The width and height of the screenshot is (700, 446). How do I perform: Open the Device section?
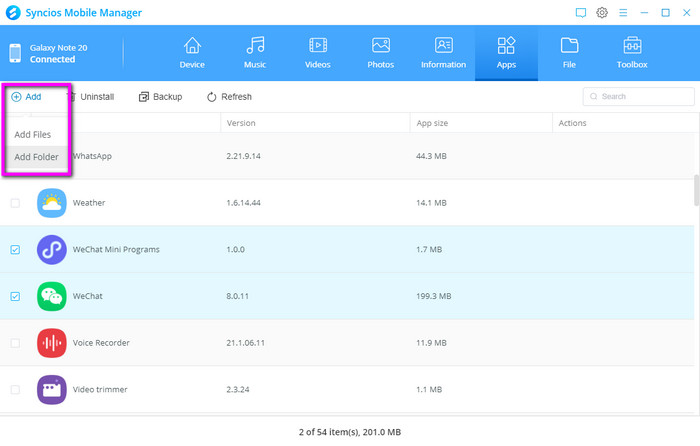point(191,53)
